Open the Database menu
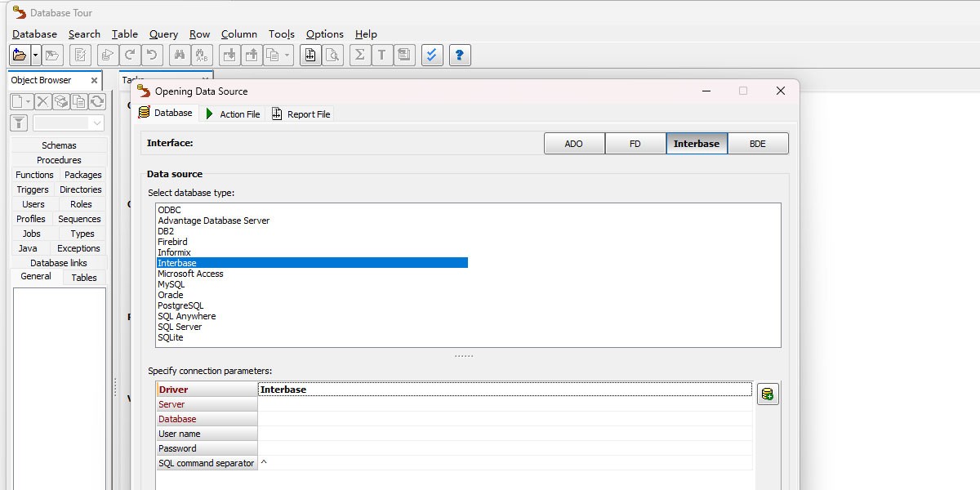This screenshot has height=490, width=980. point(34,34)
